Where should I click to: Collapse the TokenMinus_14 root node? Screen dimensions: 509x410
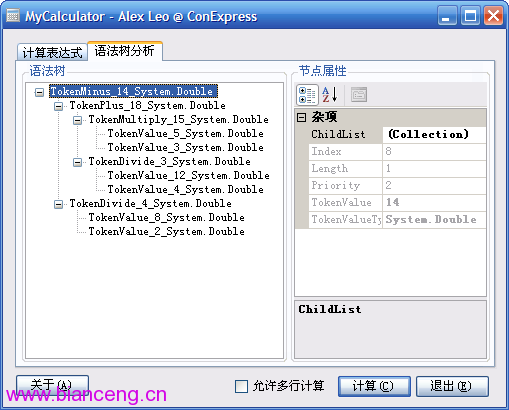click(x=39, y=92)
